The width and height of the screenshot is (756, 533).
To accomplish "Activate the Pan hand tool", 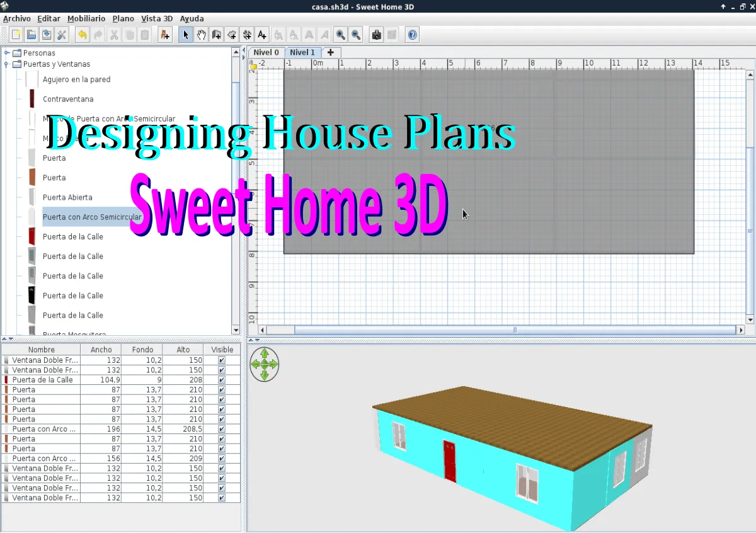I will pyautogui.click(x=201, y=35).
